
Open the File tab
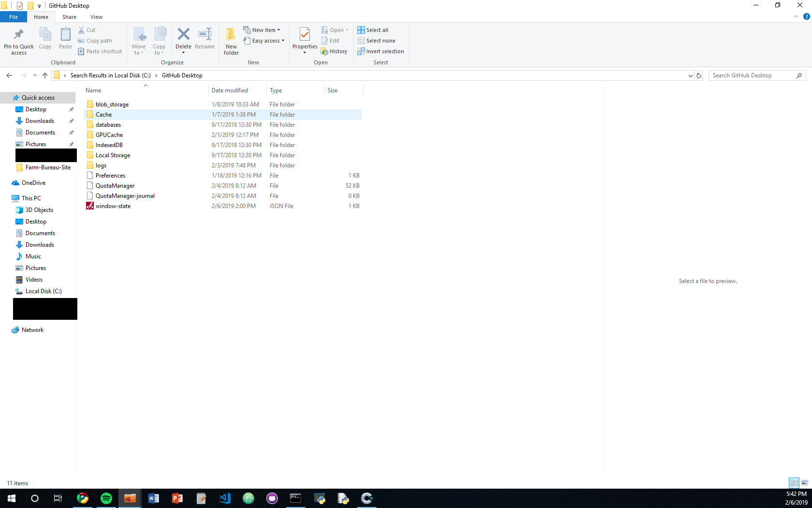14,17
